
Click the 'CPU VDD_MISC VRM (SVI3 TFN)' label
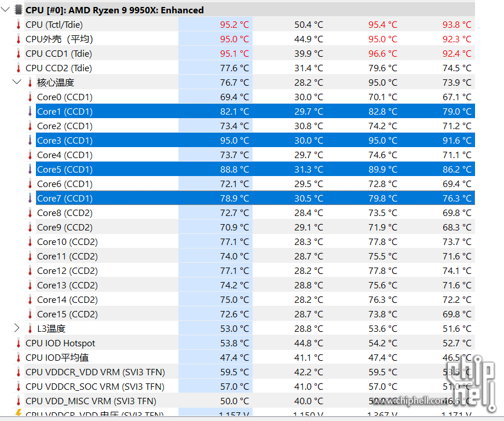90,401
